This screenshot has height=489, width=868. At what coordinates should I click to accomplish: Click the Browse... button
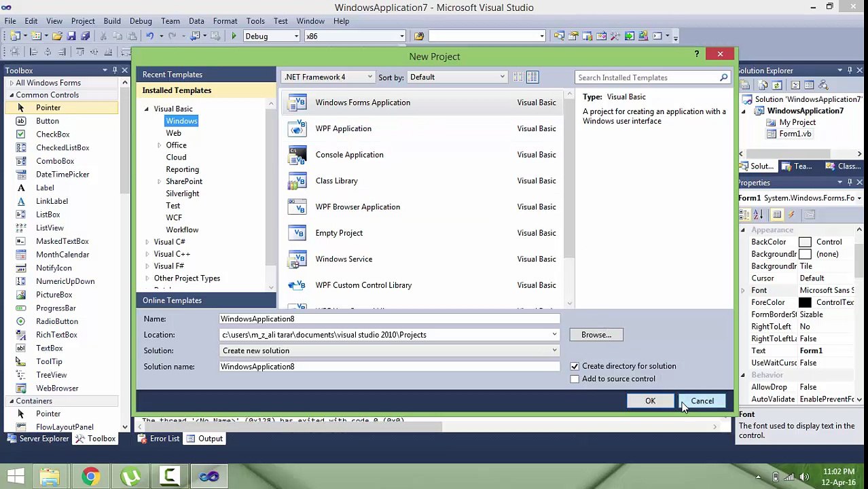596,335
